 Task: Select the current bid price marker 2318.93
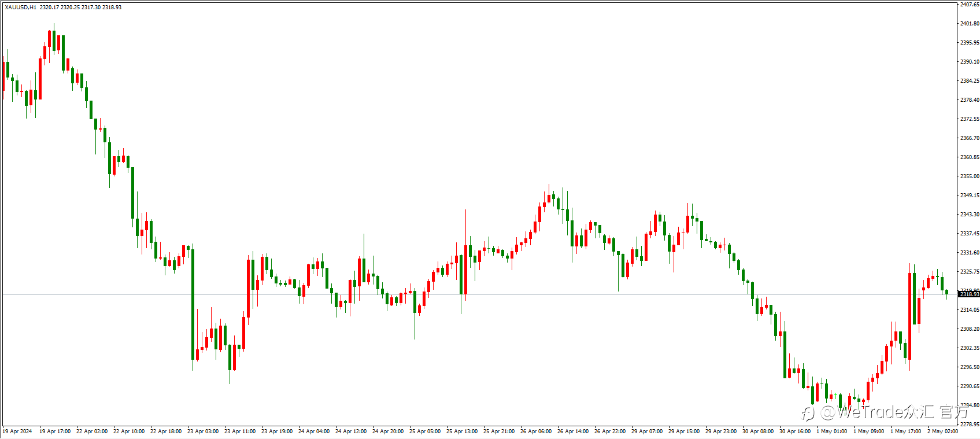969,294
